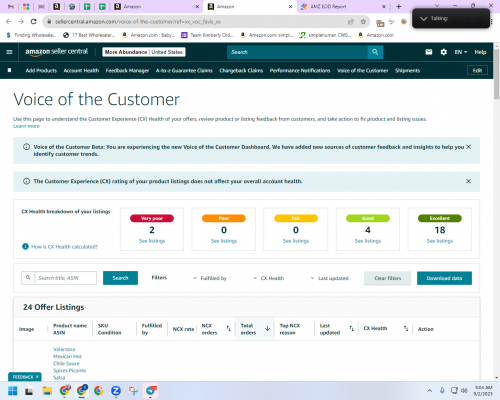Open the EN language dropdown
This screenshot has width=500, height=400.
tap(461, 52)
